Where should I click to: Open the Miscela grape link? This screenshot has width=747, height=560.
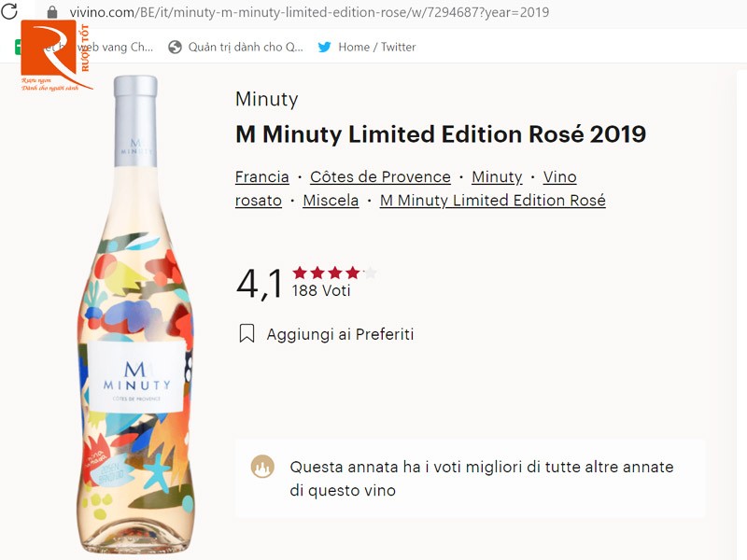click(x=331, y=201)
